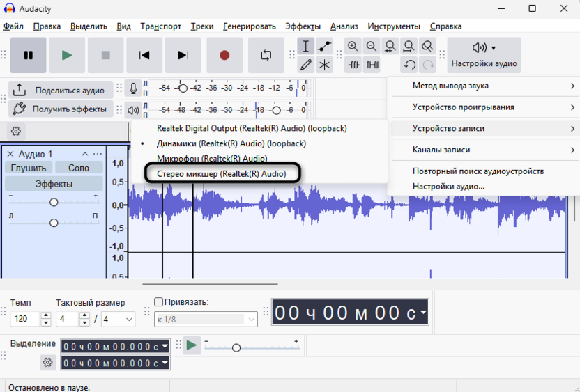Click the Zoom Toggle icon
This screenshot has width=580, height=392.
coord(427,46)
